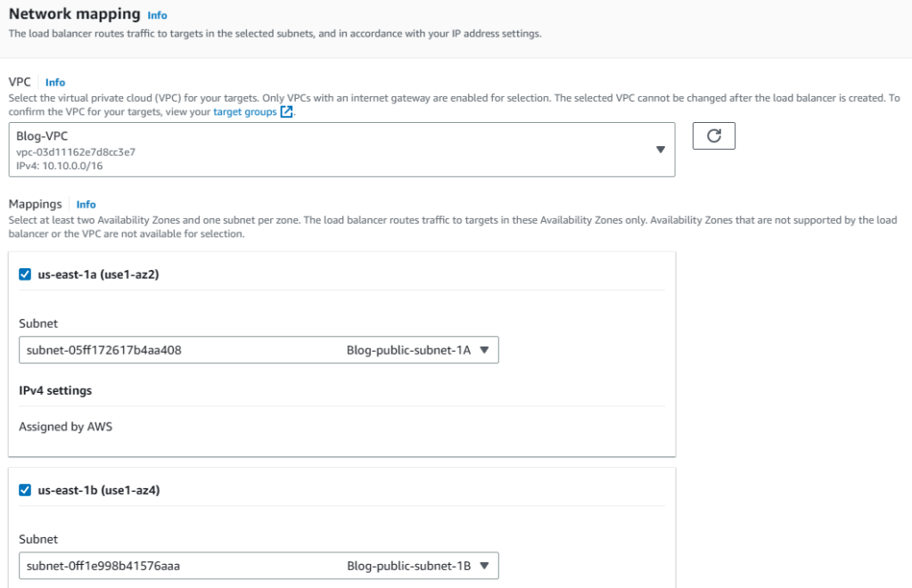Viewport: 912px width, 588px height.
Task: Click the Mappings section label
Action: [x=35, y=204]
